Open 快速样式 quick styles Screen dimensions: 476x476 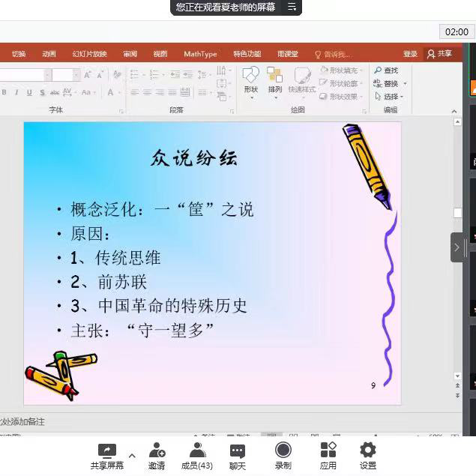point(302,82)
